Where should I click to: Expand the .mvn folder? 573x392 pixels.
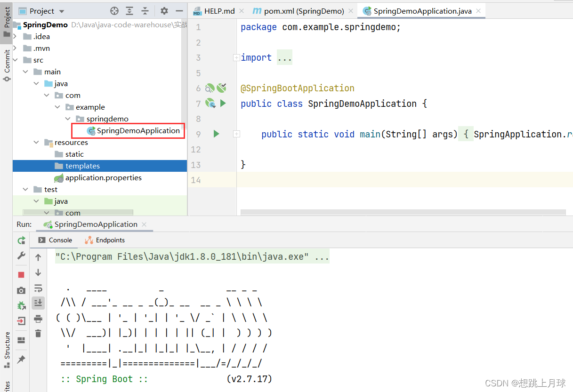click(x=15, y=48)
